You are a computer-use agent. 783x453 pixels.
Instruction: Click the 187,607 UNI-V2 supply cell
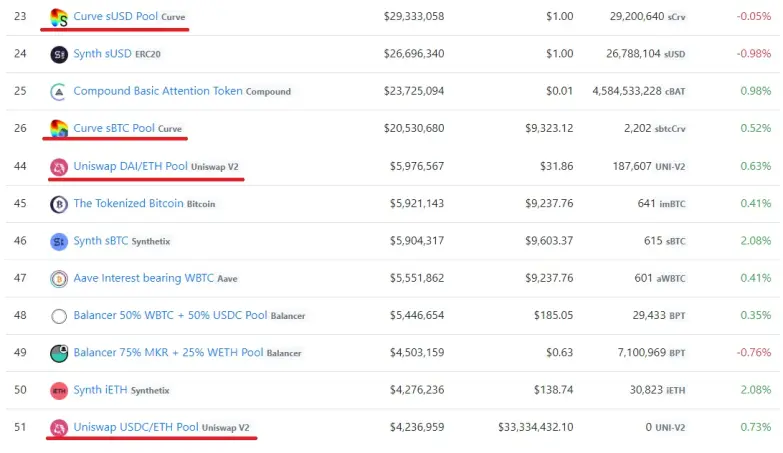click(x=649, y=166)
